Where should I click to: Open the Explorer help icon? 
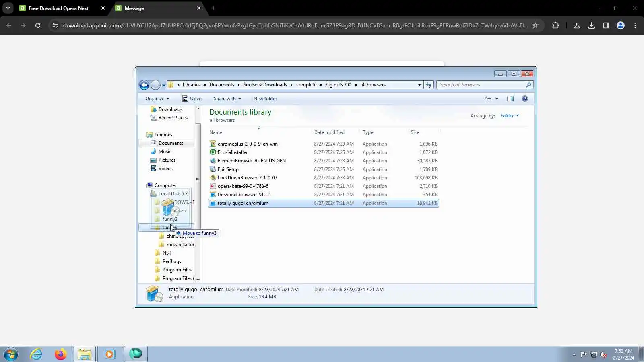coord(524,99)
